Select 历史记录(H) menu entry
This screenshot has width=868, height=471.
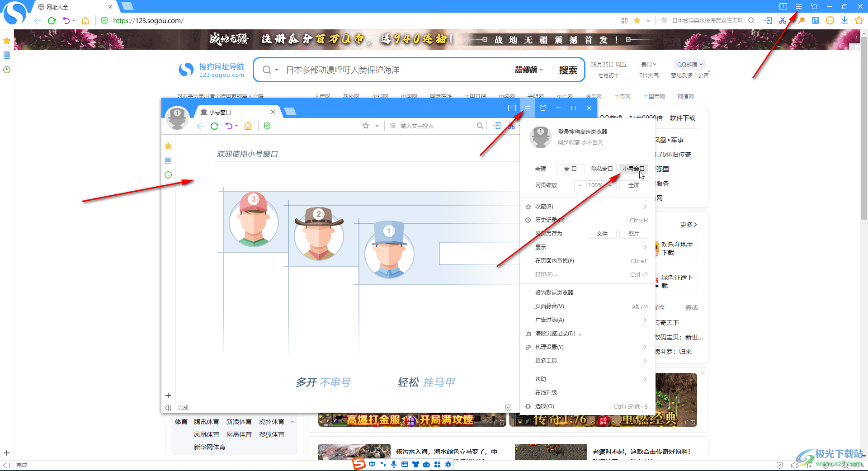click(x=588, y=220)
